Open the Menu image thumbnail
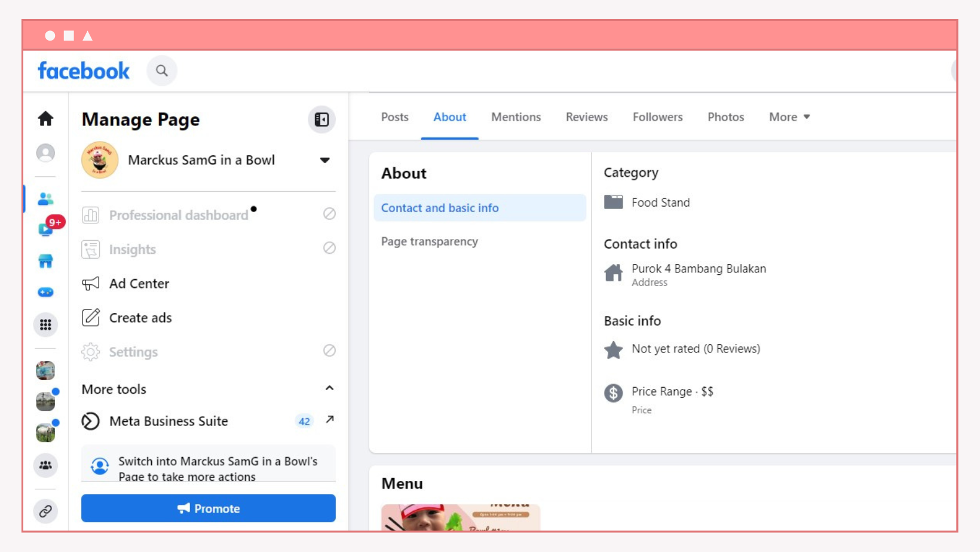980x552 pixels. 461,517
